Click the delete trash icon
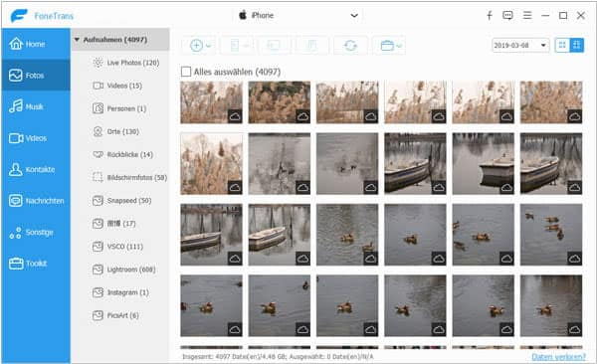 point(311,46)
